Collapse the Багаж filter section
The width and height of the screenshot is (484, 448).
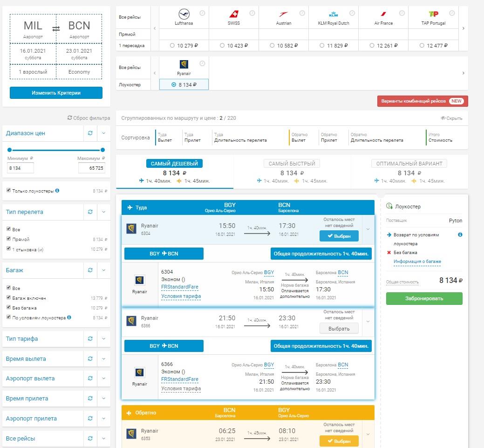point(104,270)
